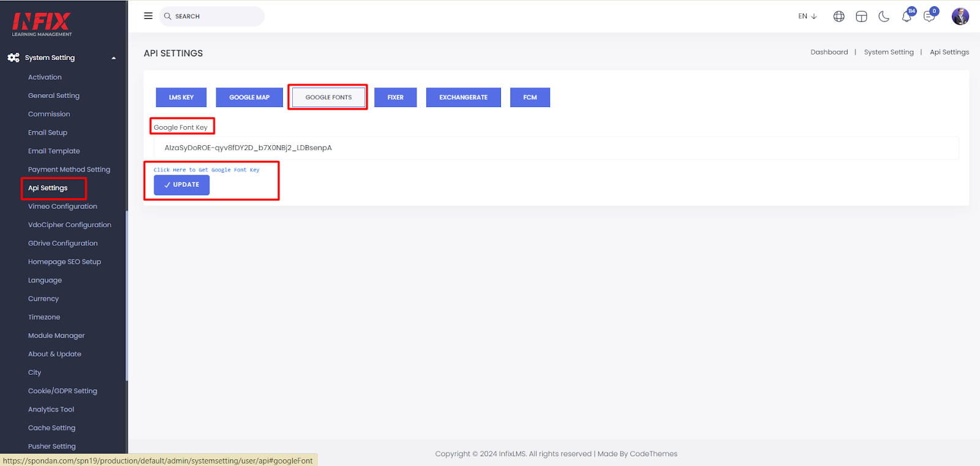This screenshot has width=980, height=466.
Task: Click System Setting breadcrumb link
Action: pos(889,52)
